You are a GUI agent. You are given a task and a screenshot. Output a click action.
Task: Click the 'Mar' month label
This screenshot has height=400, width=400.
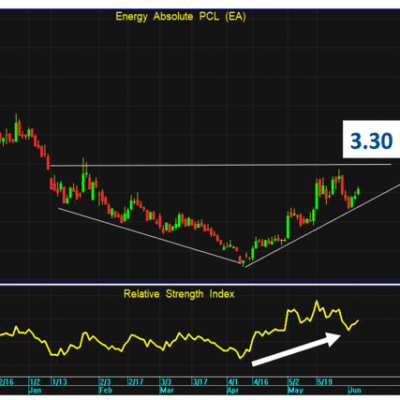[x=167, y=390]
